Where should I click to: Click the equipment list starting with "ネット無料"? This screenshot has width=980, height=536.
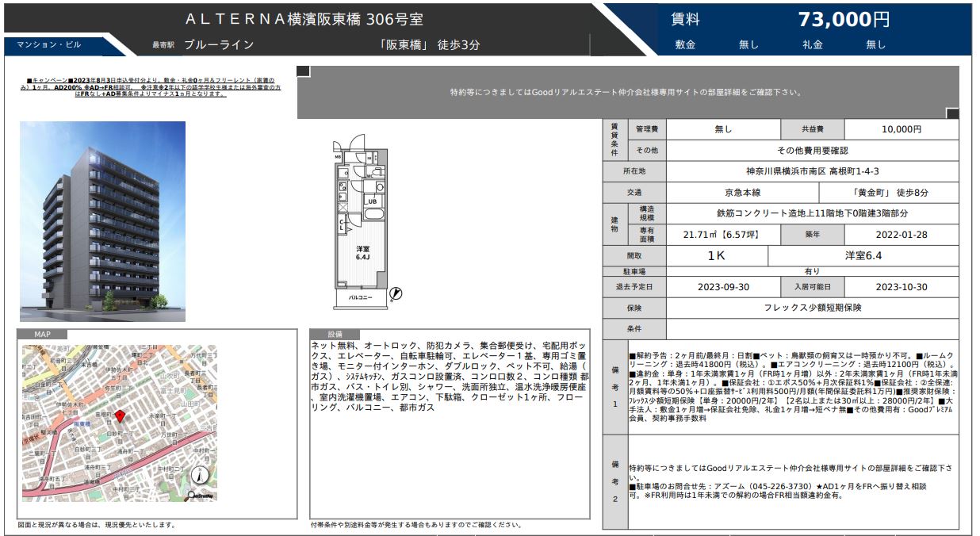(449, 377)
